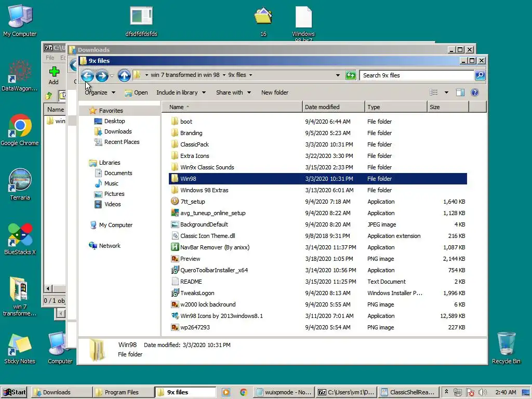
Task: Select Win98 Icons by 2013windows8.1
Action: [317, 316]
